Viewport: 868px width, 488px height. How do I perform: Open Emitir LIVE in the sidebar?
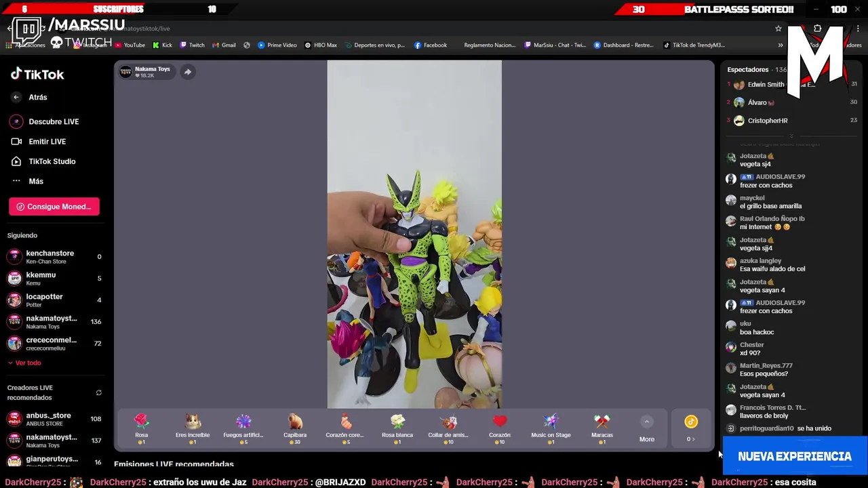point(39,142)
